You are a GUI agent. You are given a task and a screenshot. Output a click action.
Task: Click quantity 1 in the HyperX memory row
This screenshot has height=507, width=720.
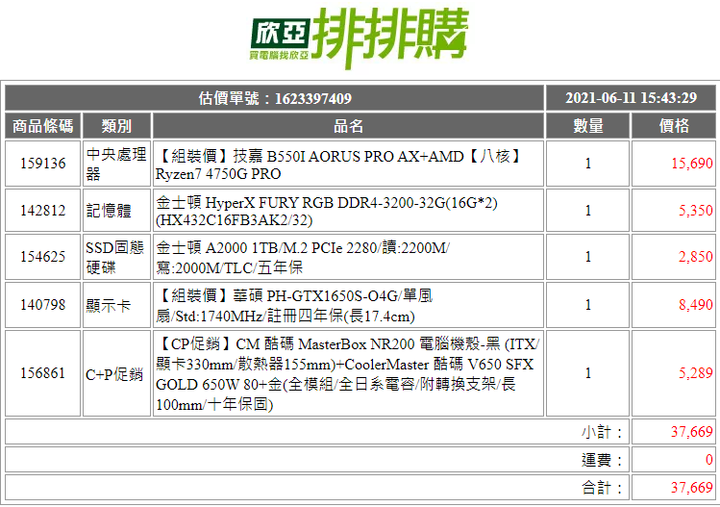[588, 210]
